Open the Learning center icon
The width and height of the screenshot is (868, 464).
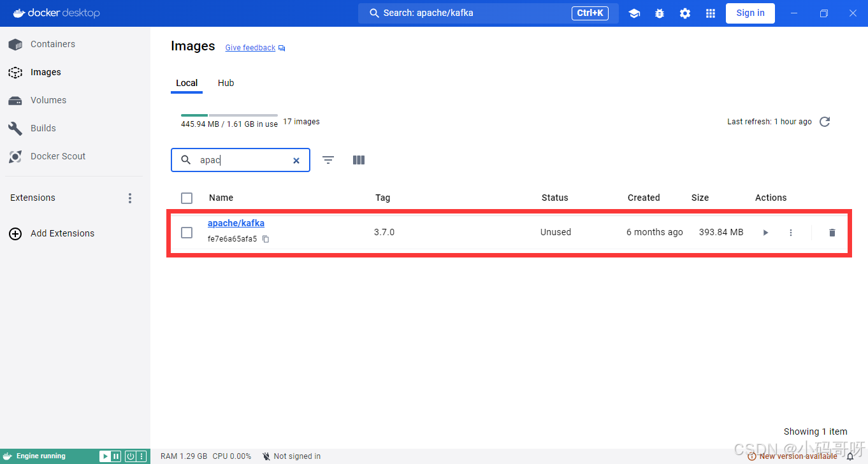coord(634,13)
